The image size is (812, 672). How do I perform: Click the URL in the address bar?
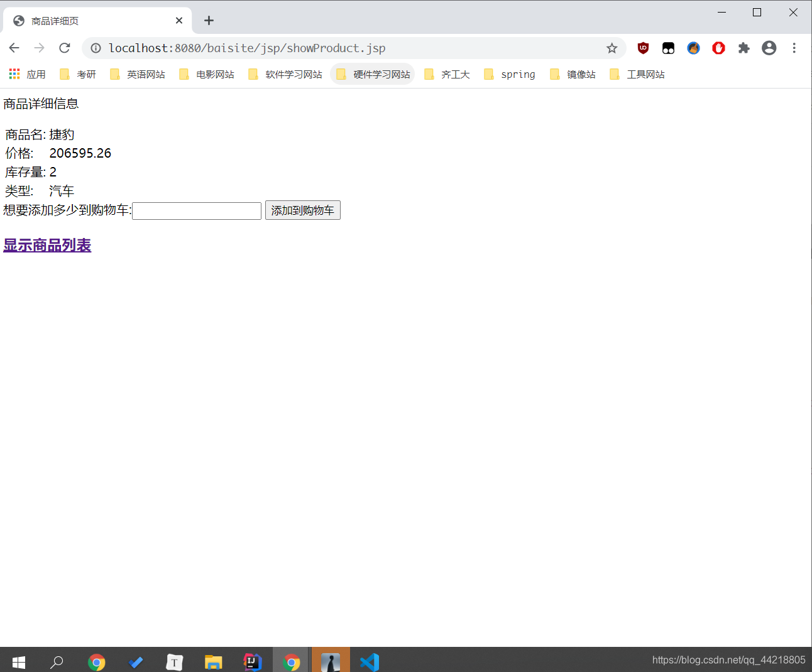tap(247, 48)
